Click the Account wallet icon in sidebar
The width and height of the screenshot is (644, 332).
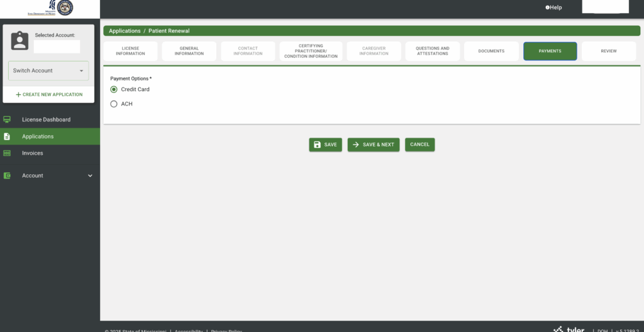click(7, 175)
